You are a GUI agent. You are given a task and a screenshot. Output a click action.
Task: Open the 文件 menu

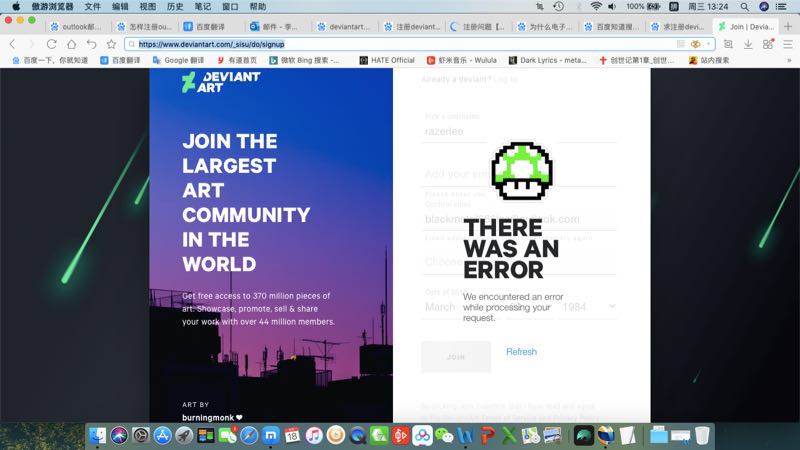pyautogui.click(x=92, y=7)
